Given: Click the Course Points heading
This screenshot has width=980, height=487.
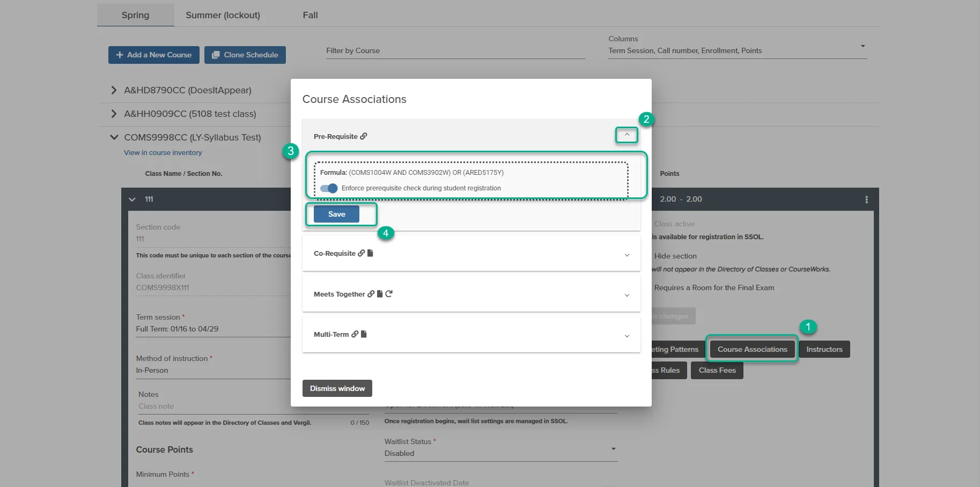Looking at the screenshot, I should 164,449.
